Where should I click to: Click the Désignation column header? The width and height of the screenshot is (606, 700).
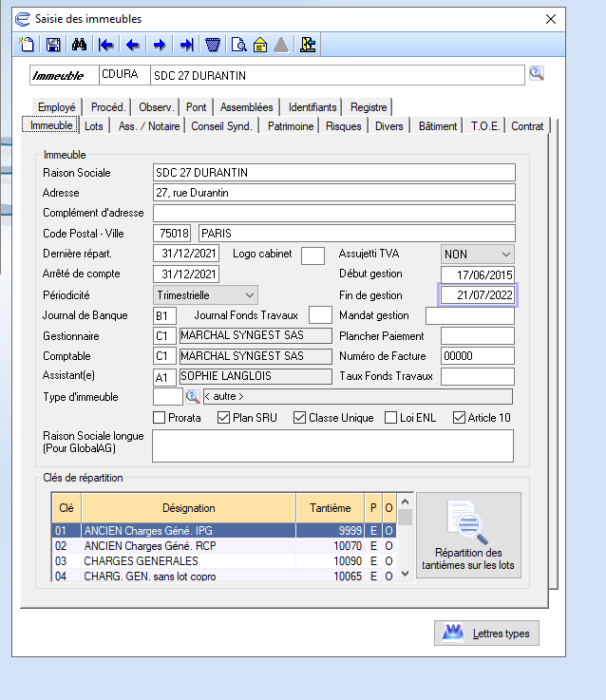pos(188,508)
